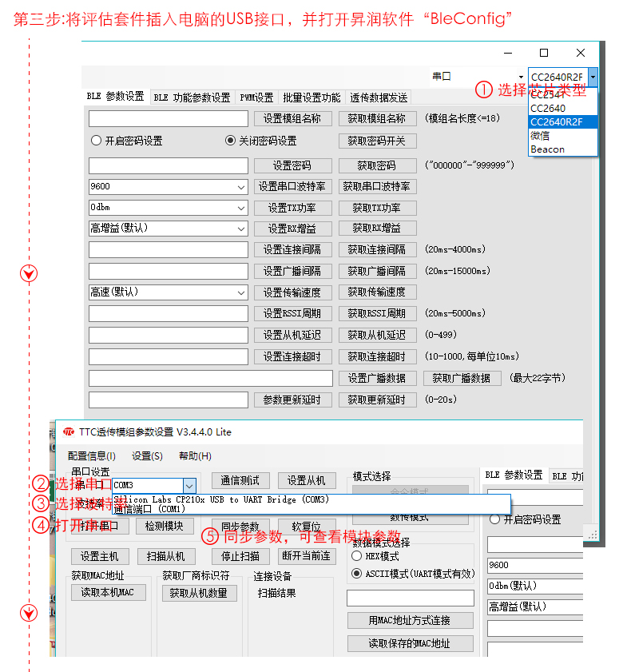Viewport: 623px width, 672px height.
Task: Open 帮助(H) menu
Action: pyautogui.click(x=195, y=456)
